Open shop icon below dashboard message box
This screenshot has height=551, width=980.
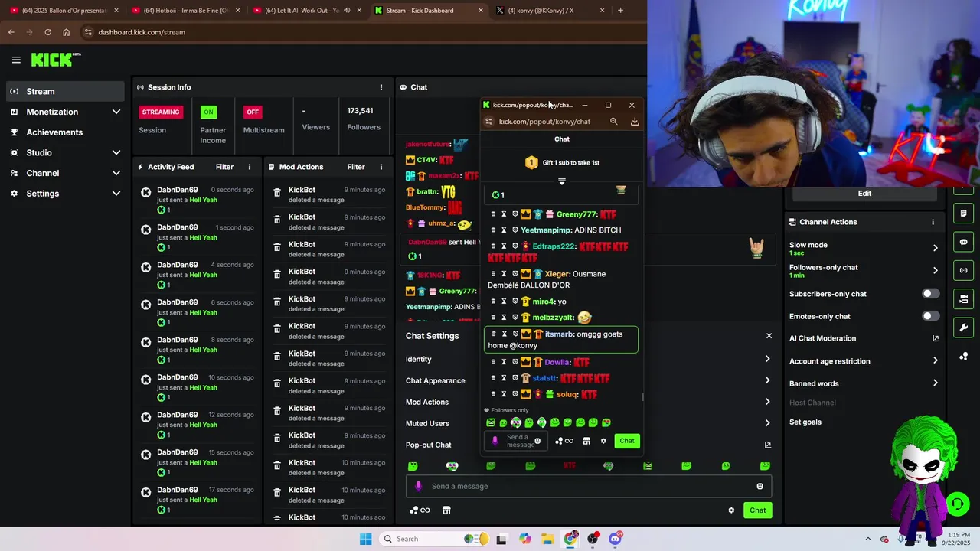pyautogui.click(x=446, y=510)
